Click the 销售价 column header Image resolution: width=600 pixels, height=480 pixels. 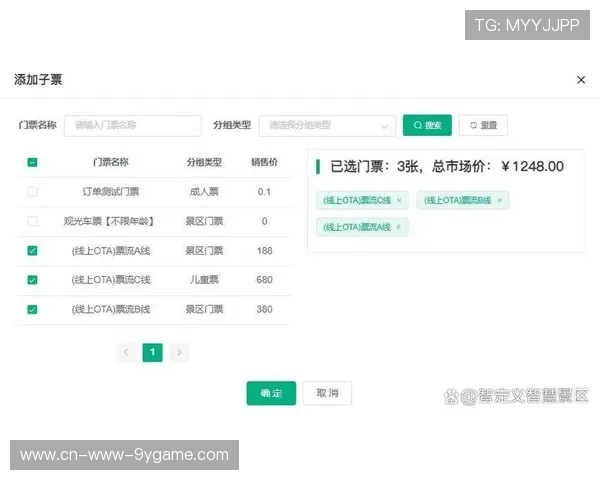[x=264, y=162]
